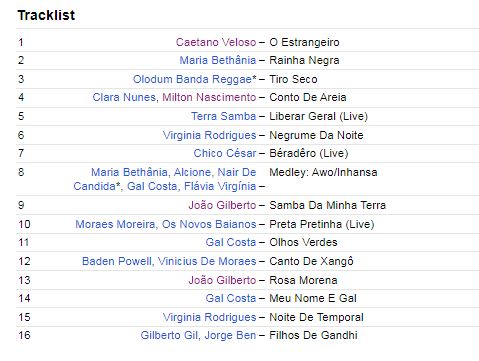Open the Baden Powell artist link
This screenshot has width=479, height=361.
click(116, 261)
